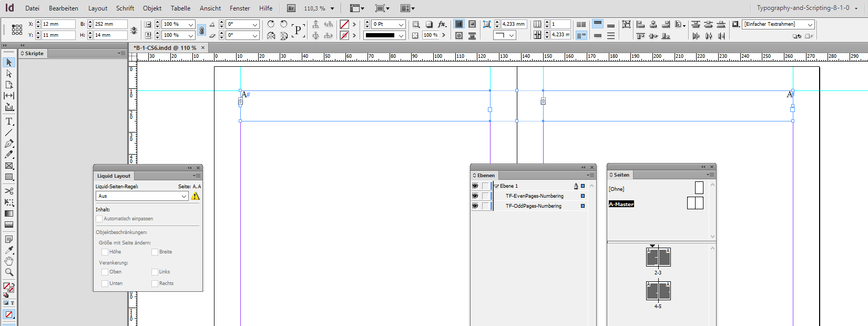Toggle visibility of Ebene 1 layer

(475, 186)
